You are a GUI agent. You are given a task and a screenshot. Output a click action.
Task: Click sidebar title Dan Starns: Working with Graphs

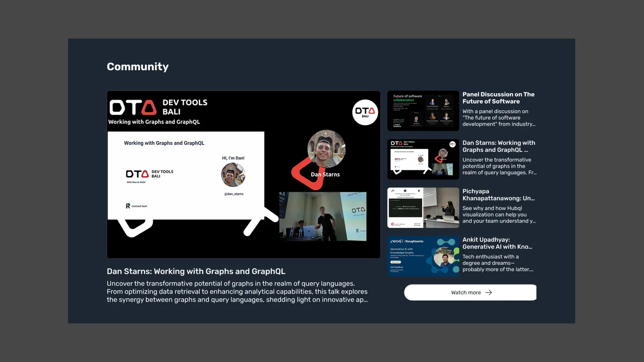pos(499,146)
